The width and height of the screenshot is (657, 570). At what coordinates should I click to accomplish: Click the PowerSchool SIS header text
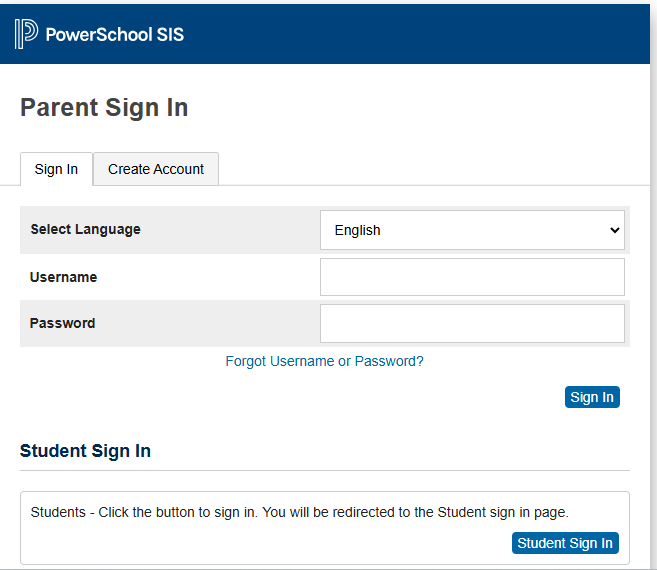click(x=114, y=34)
